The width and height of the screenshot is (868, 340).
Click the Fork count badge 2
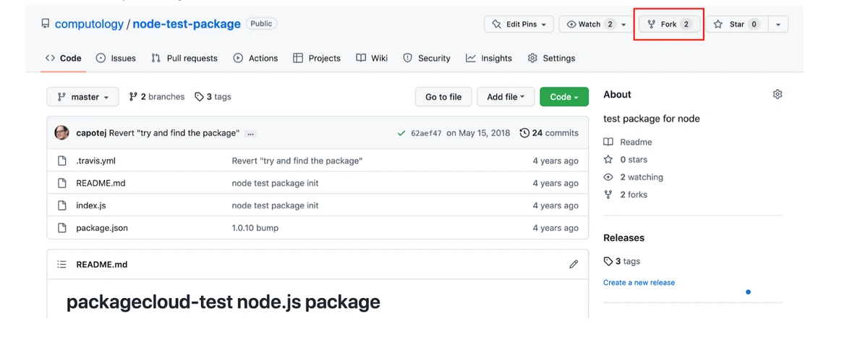click(686, 24)
